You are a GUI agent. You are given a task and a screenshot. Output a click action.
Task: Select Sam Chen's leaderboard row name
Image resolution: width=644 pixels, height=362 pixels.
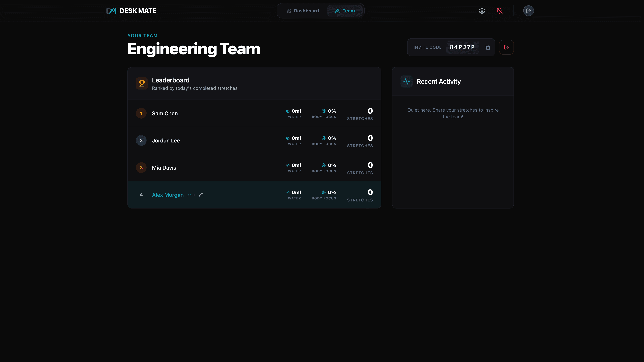tap(165, 113)
